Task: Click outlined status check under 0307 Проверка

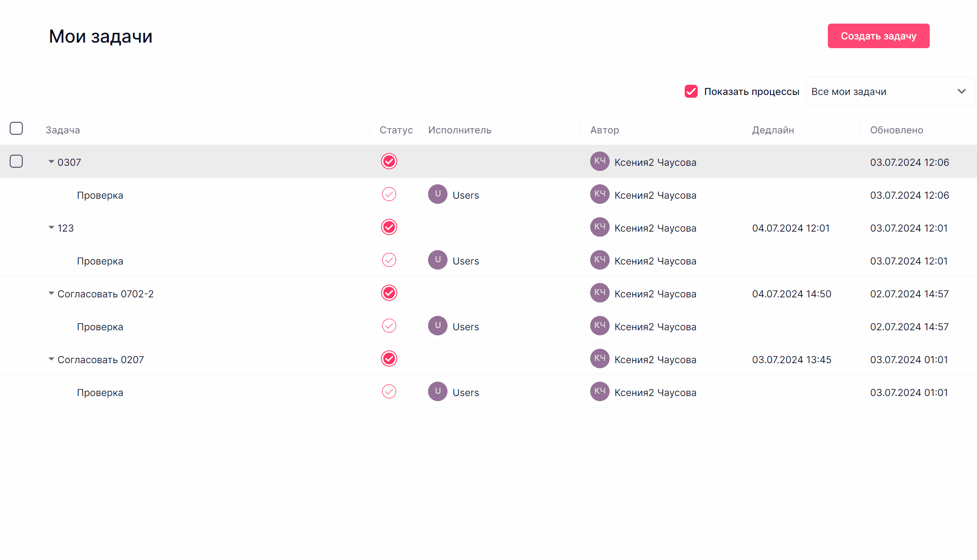Action: (x=389, y=195)
